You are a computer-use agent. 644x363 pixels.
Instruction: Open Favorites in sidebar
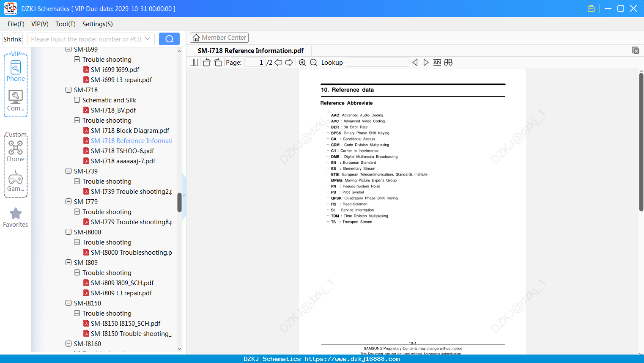16,217
